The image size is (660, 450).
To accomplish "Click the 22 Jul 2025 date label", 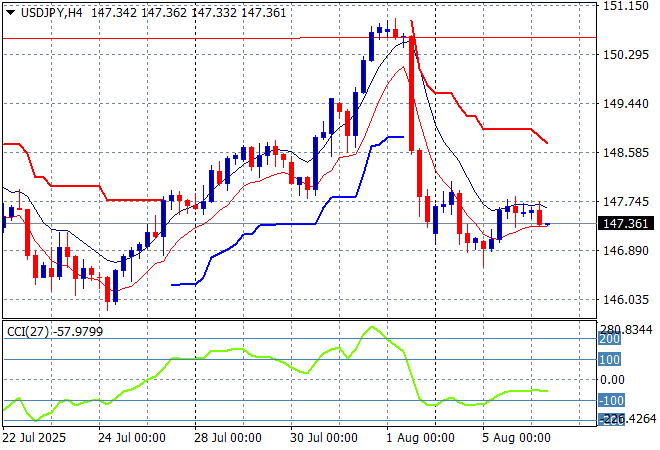I will pos(35,438).
